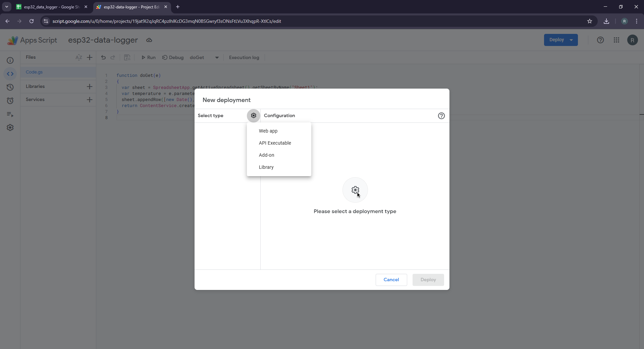This screenshot has height=349, width=644.
Task: Choose API Executable deployment type
Action: (x=275, y=143)
